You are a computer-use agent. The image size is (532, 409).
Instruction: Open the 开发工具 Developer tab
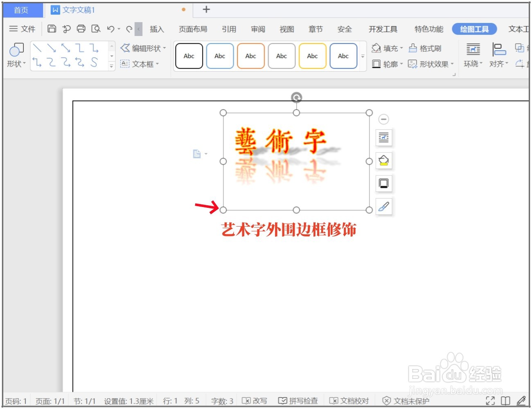383,29
